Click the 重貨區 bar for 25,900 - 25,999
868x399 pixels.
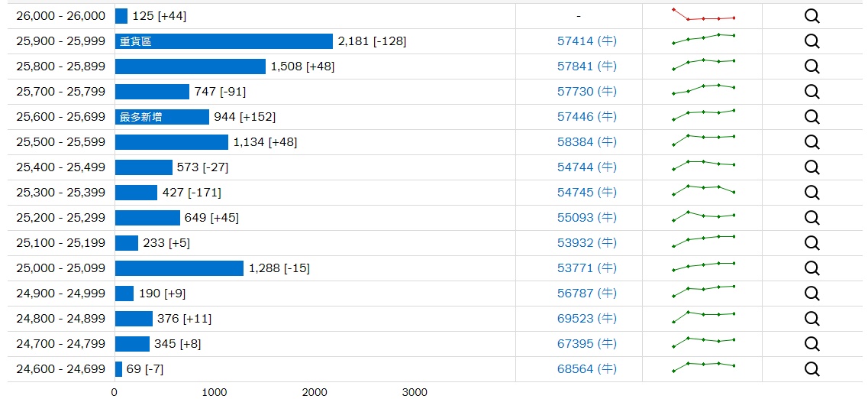[x=224, y=41]
